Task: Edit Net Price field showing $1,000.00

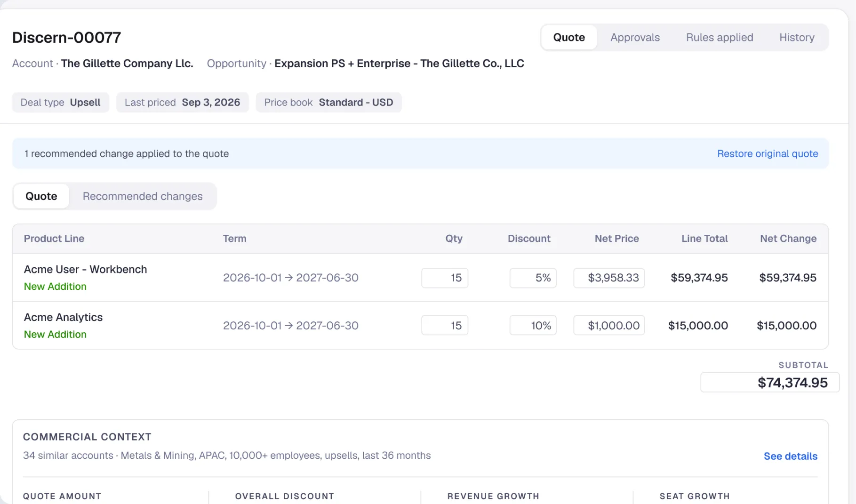Action: 609,325
